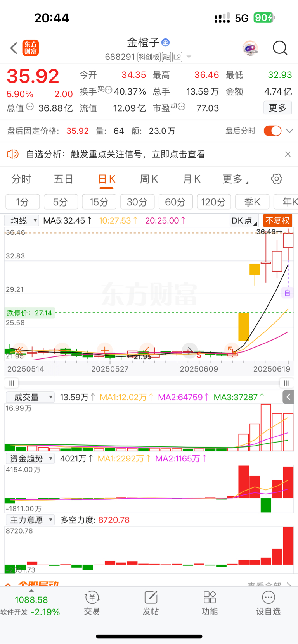Screen dimensions: 298x644
Task: Tap the blue enterprise badge beside 金橙子
Action: (x=166, y=42)
